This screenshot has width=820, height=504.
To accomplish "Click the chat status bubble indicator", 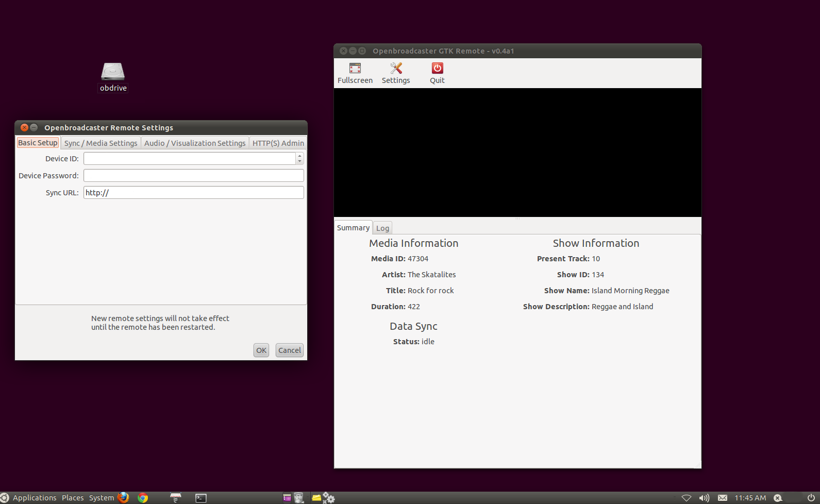I will point(778,498).
